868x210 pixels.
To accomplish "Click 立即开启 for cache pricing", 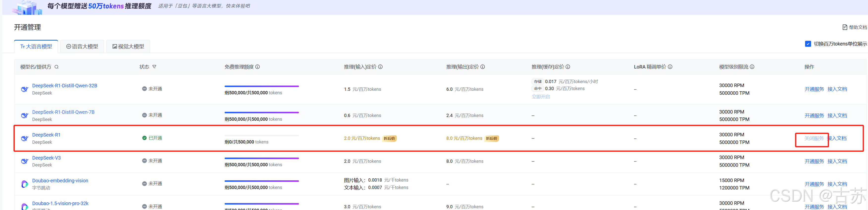I will point(540,96).
